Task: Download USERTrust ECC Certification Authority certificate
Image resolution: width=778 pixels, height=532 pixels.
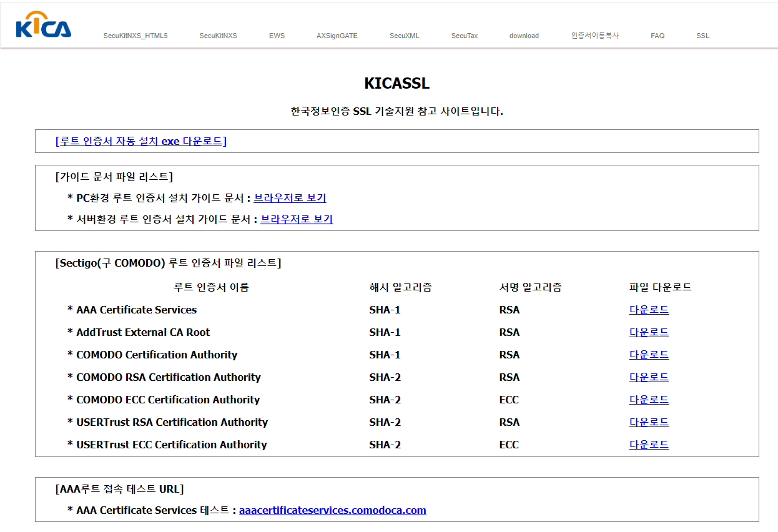Action: 649,445
